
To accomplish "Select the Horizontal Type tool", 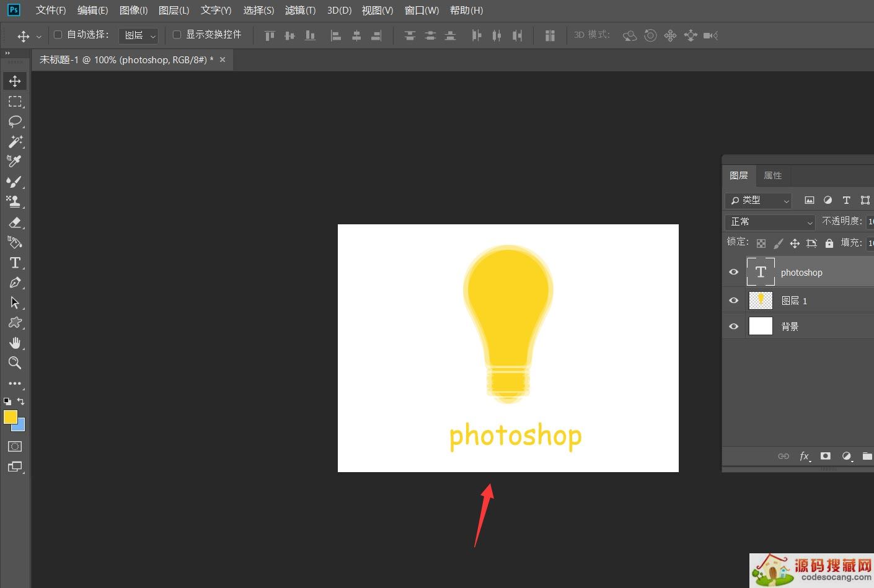I will 15,263.
